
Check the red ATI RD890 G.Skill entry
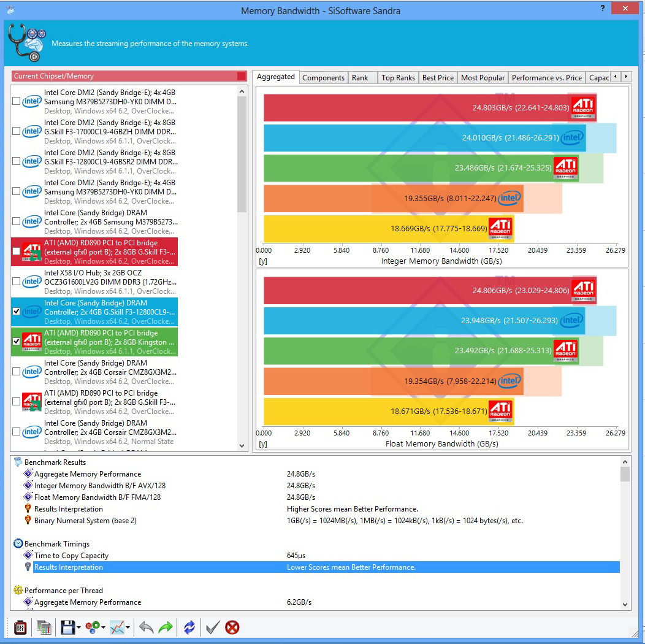[17, 251]
